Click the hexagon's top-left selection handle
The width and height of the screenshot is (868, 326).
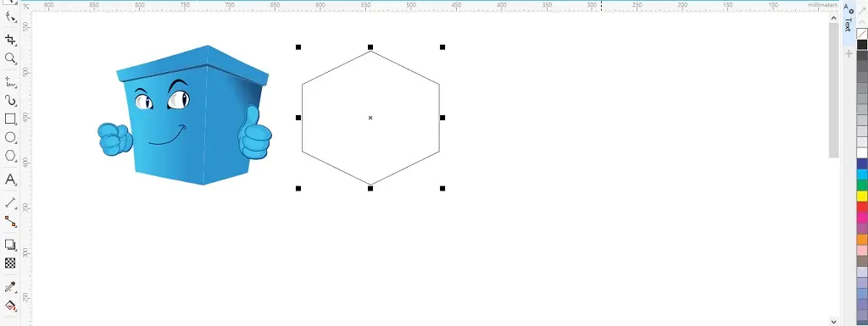click(x=298, y=47)
